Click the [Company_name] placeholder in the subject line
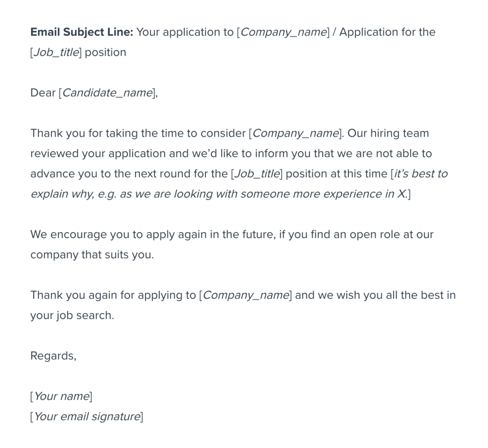This screenshot has width=488, height=448. point(283,32)
